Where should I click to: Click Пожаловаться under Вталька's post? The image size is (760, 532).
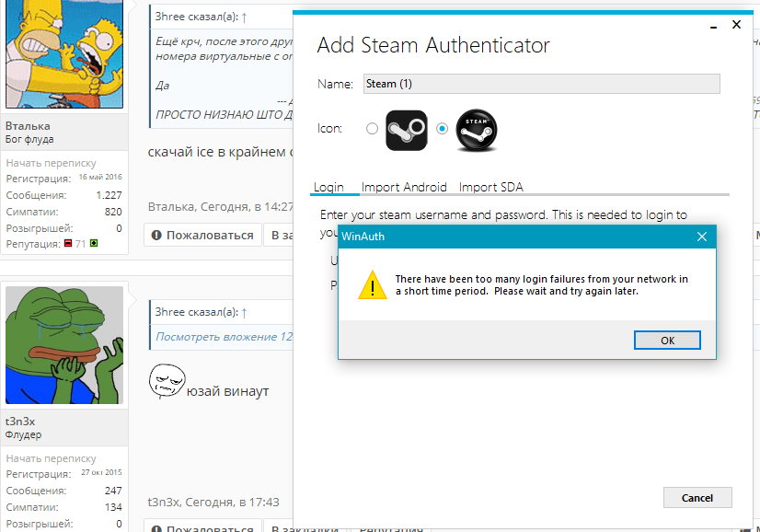[202, 236]
